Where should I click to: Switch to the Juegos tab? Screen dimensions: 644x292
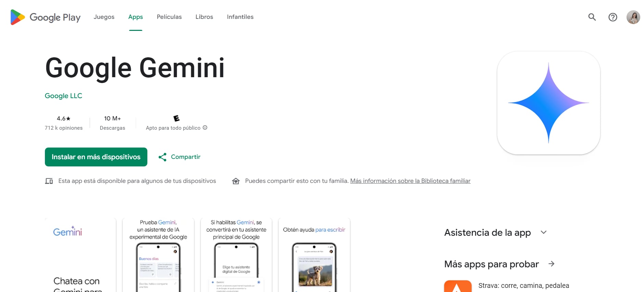[104, 17]
